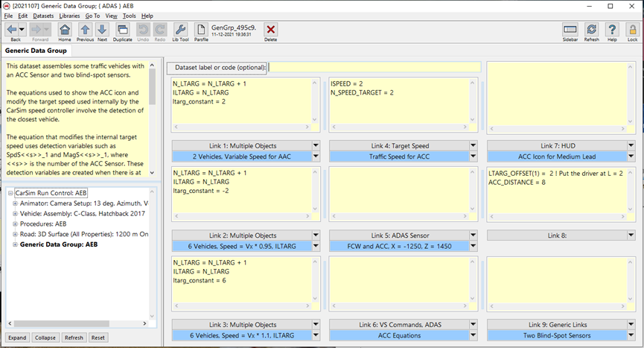Expand the Animator: Camera Setup tree node
Screen dimensions: 644x348
15,203
